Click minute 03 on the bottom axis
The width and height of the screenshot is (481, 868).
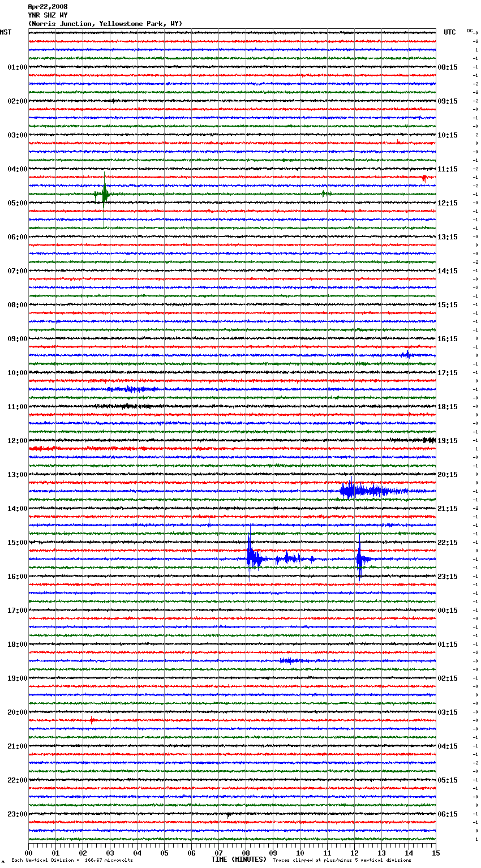(110, 853)
